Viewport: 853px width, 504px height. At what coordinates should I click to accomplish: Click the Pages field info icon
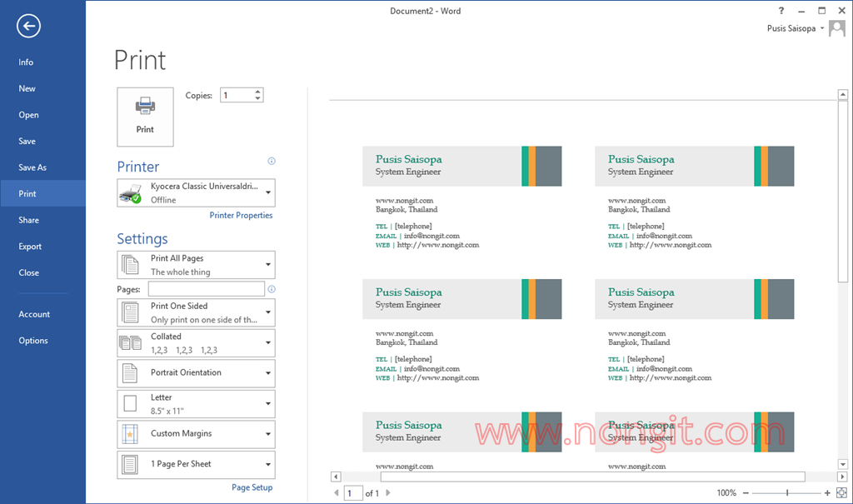(272, 289)
